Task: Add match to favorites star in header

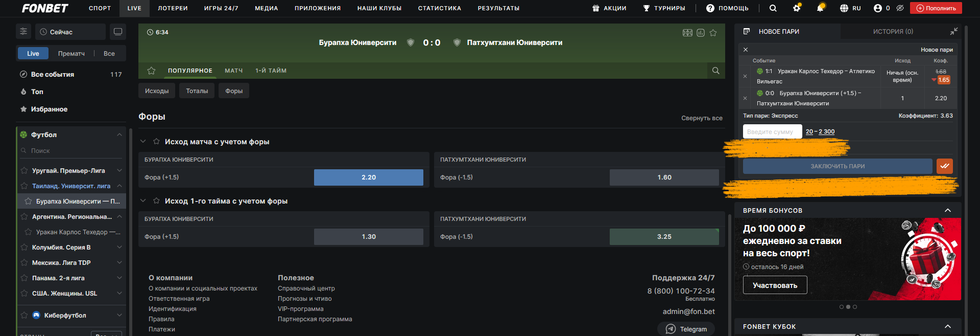Action: tap(713, 33)
